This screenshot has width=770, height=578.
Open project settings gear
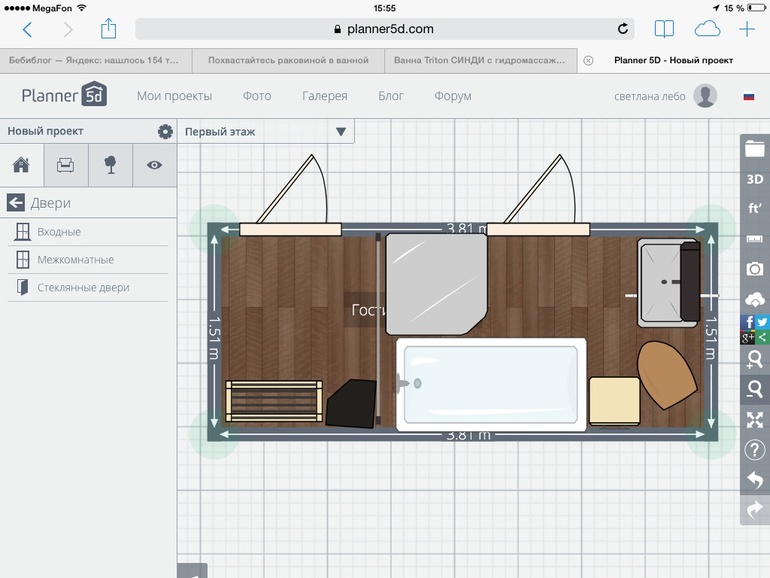(x=165, y=131)
